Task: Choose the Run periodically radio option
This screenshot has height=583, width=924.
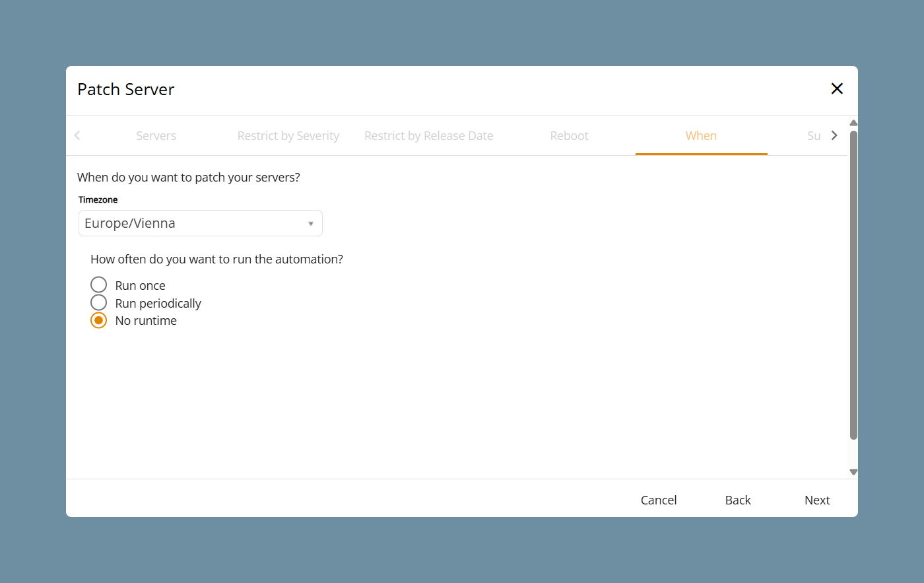Action: click(98, 302)
